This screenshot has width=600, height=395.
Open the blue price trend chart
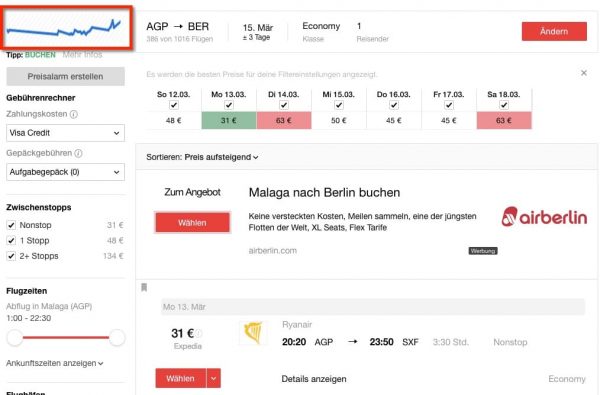[x=67, y=28]
